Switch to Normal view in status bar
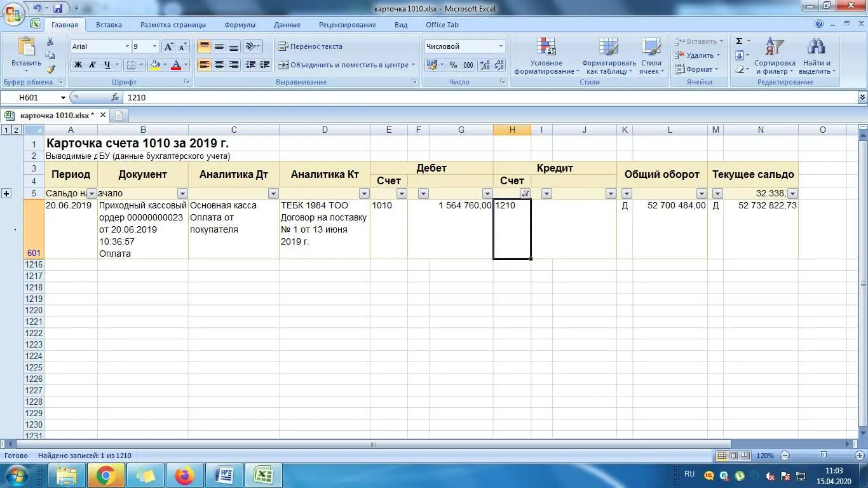Viewport: 868px width, 488px height. point(721,456)
